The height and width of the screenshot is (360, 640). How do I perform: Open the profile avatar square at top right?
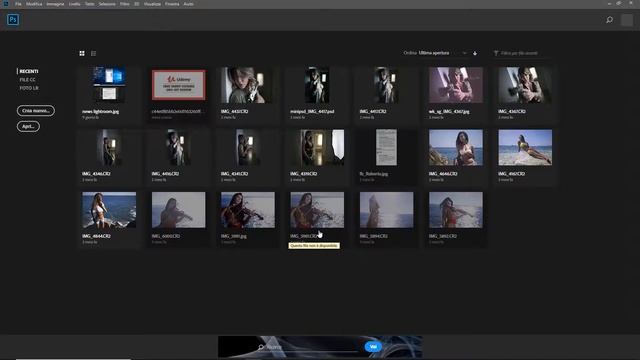[627, 20]
